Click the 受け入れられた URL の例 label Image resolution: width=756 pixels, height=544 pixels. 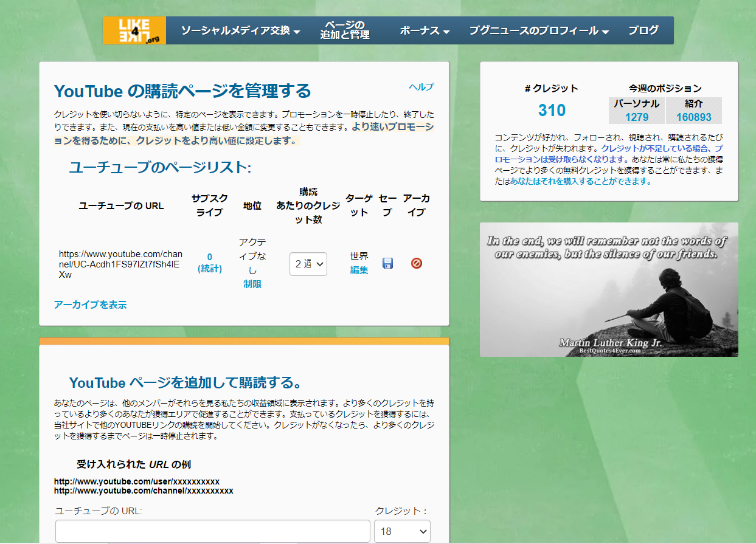pyautogui.click(x=134, y=464)
